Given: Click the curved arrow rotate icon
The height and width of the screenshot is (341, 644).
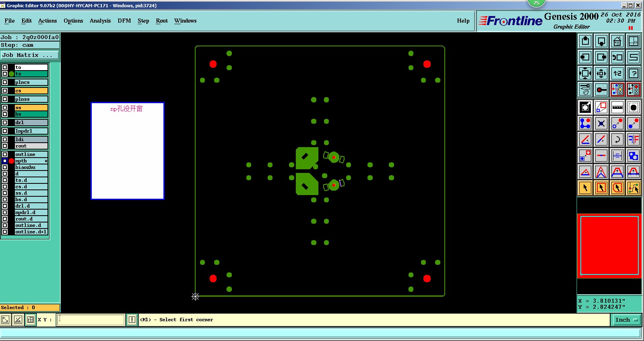Looking at the screenshot, I should (x=617, y=139).
